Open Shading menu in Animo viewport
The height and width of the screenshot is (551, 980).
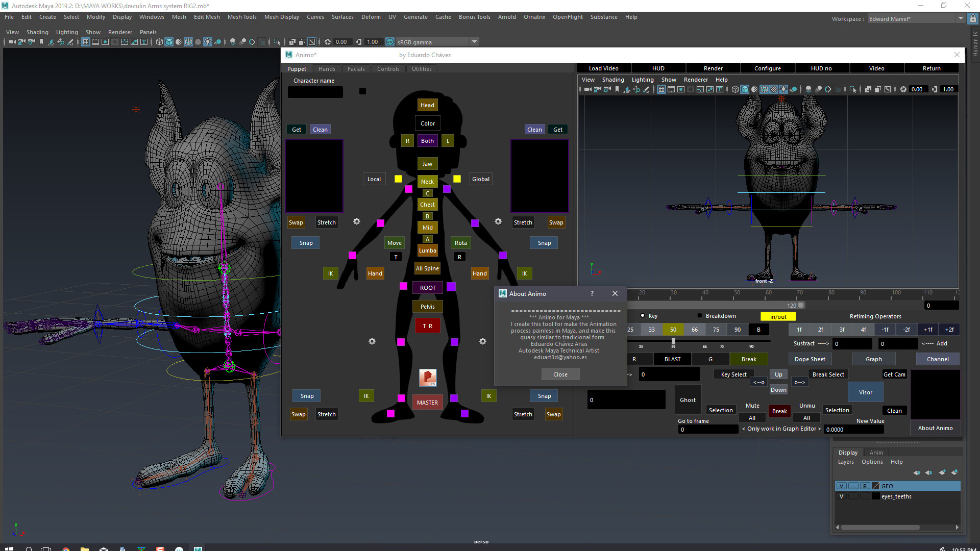pos(613,80)
